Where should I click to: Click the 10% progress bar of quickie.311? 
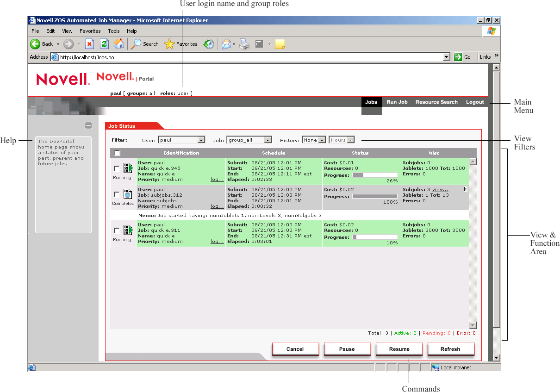375,237
